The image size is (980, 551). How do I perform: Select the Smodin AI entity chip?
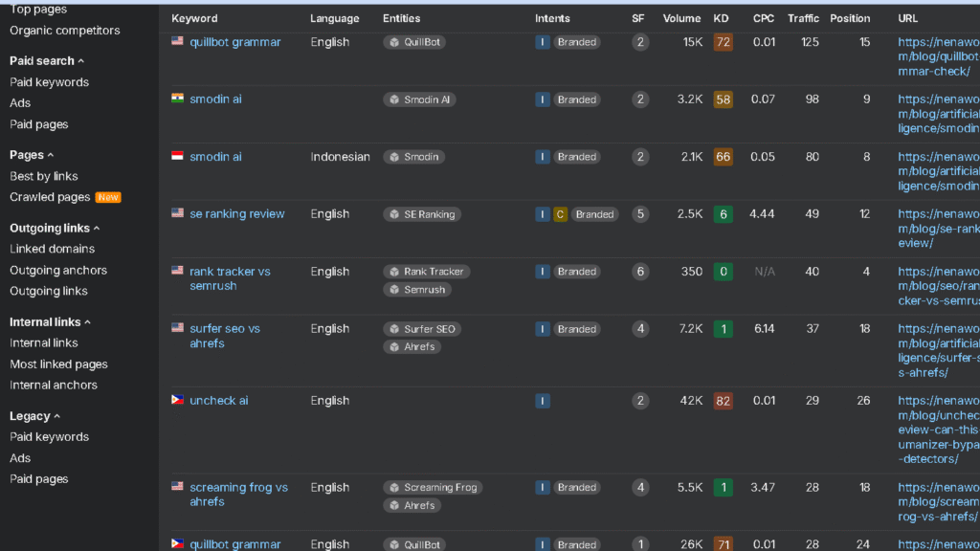(x=419, y=99)
